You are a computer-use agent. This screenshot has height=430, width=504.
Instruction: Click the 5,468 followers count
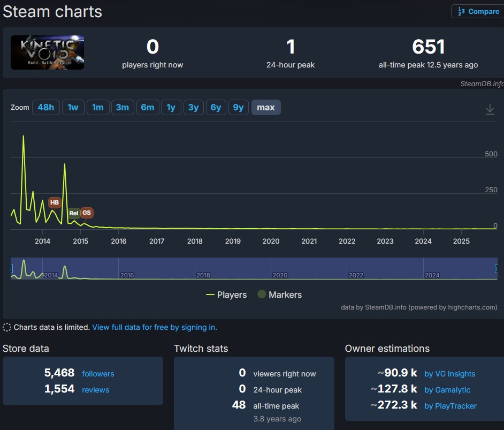pyautogui.click(x=59, y=373)
